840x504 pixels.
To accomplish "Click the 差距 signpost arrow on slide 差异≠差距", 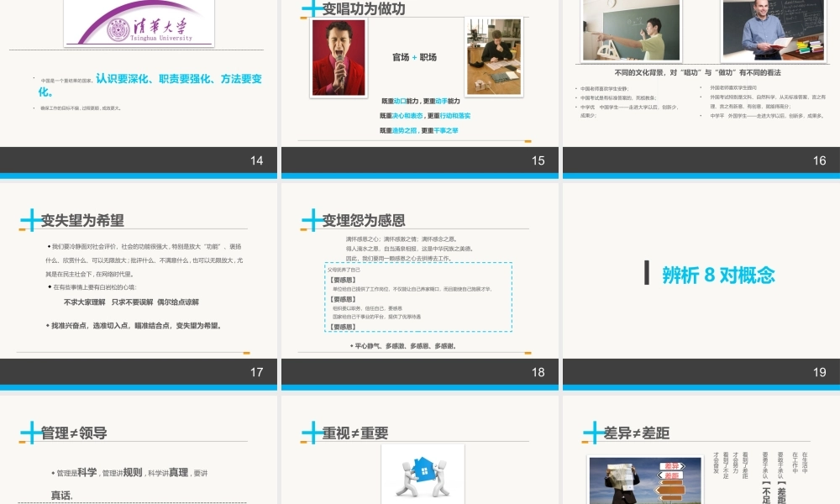I will 669,476.
